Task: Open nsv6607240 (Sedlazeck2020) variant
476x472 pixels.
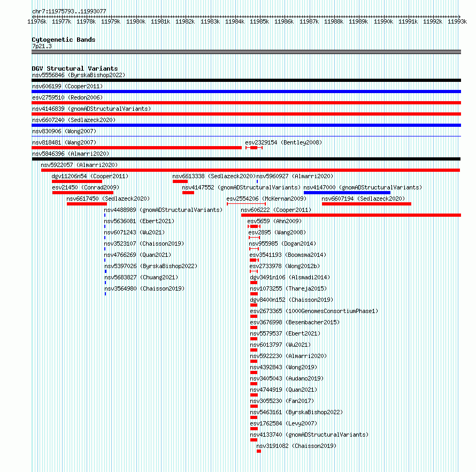Action: tap(74, 120)
